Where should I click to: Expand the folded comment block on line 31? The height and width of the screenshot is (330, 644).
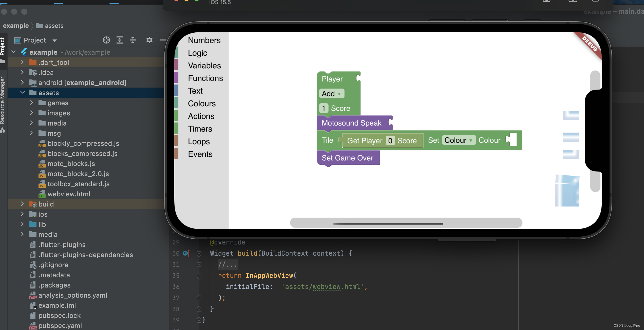(199, 264)
